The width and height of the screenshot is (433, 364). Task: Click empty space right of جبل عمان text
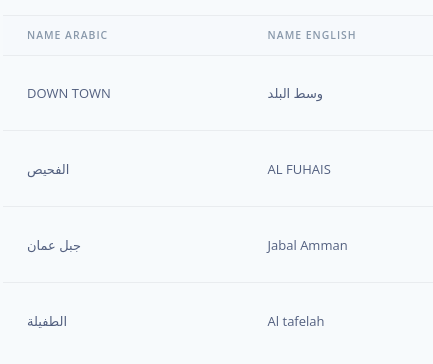[170, 246]
